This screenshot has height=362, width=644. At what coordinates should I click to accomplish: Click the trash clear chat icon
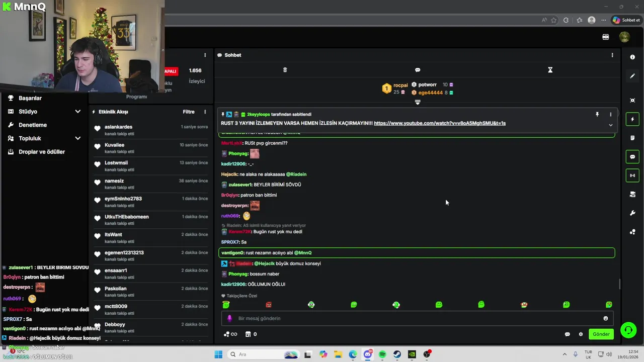tap(285, 70)
